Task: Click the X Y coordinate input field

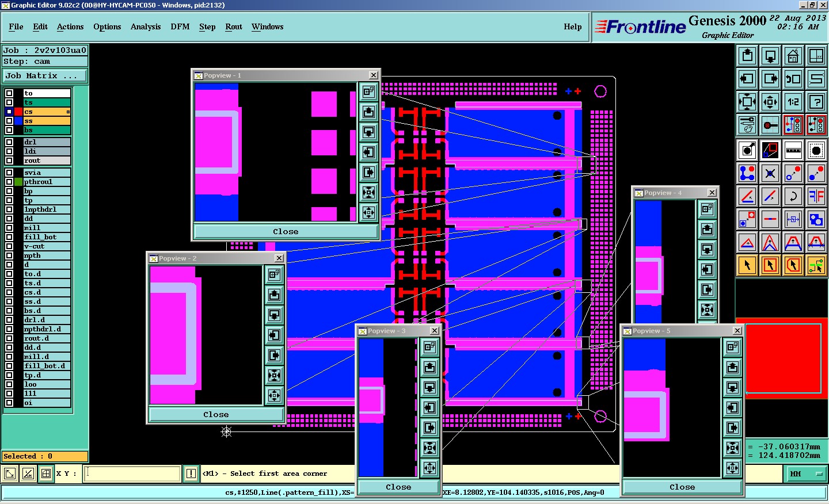Action: tap(132, 474)
